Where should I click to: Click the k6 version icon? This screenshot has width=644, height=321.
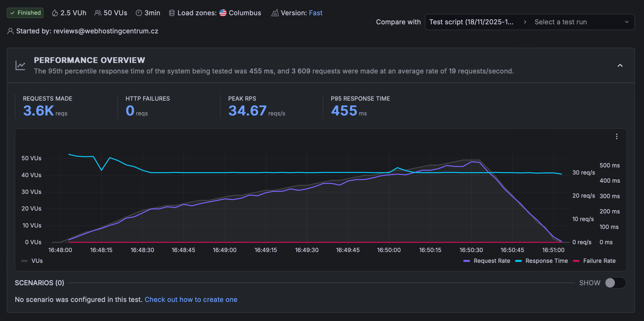[x=275, y=13]
